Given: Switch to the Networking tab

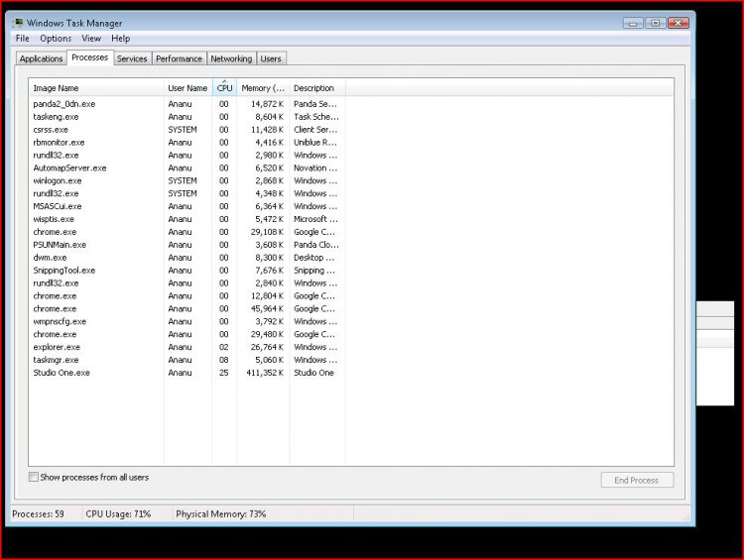Looking at the screenshot, I should click(x=231, y=58).
